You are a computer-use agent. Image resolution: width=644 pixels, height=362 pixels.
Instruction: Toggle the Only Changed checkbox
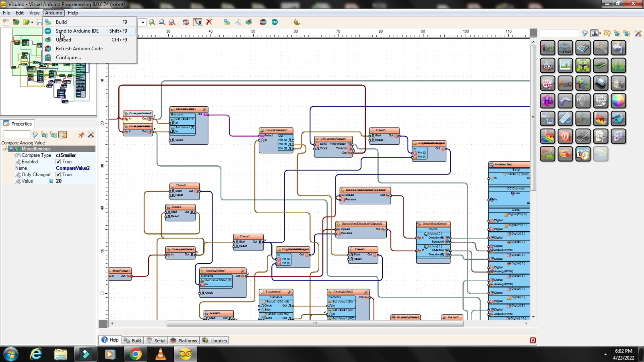58,175
